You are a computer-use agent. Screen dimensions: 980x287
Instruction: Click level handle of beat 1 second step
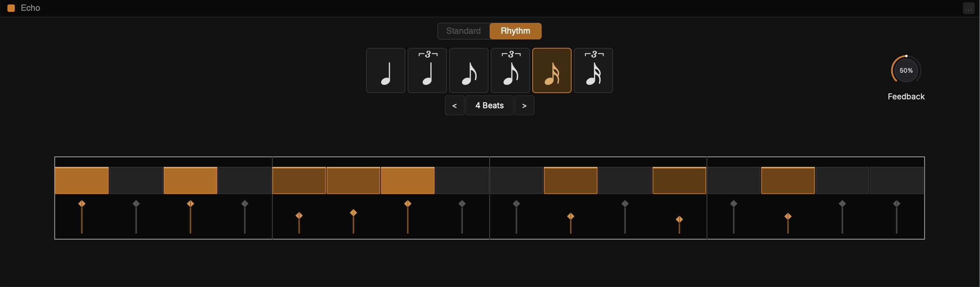136,204
